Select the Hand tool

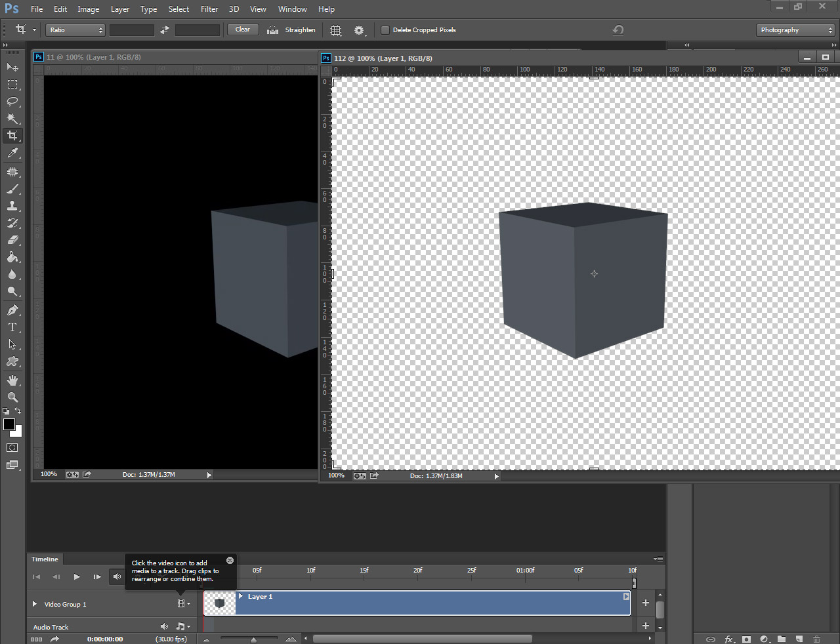click(x=12, y=380)
